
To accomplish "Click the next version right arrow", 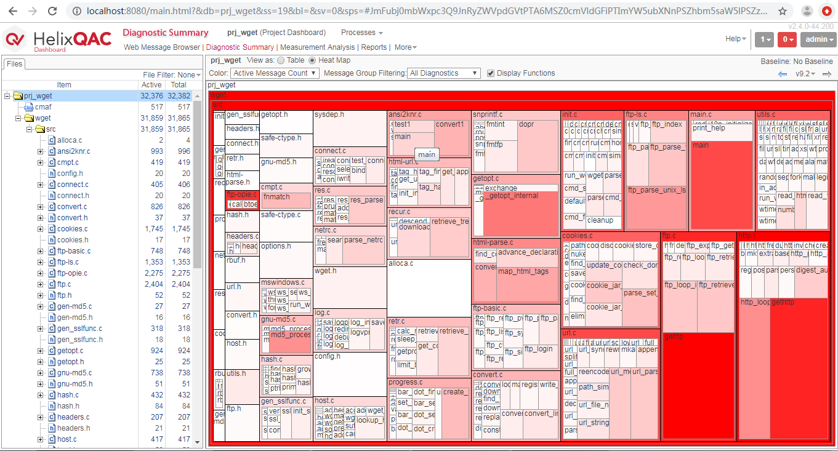I will (827, 74).
